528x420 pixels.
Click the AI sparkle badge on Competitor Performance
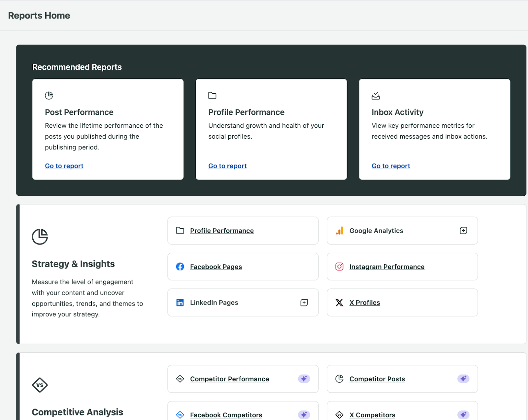pos(304,379)
